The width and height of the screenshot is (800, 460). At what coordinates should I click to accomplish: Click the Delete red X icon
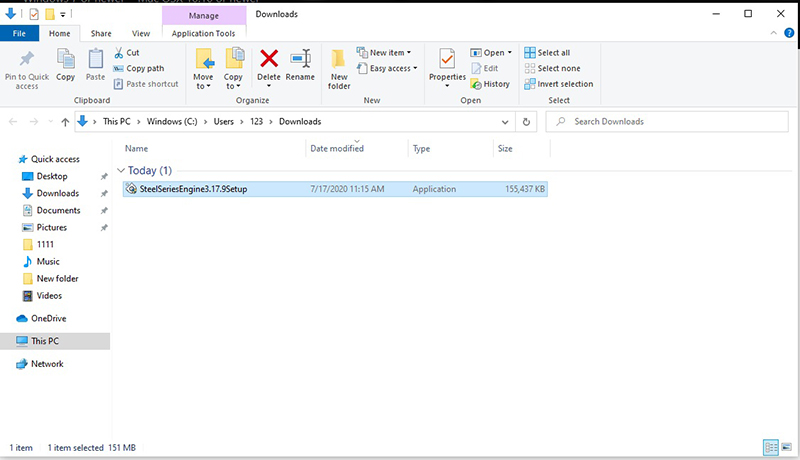[x=268, y=63]
